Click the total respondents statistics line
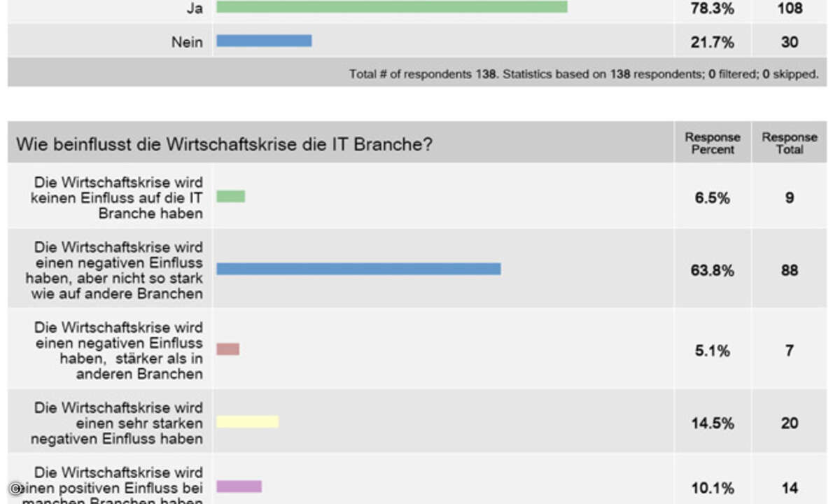 (x=584, y=73)
